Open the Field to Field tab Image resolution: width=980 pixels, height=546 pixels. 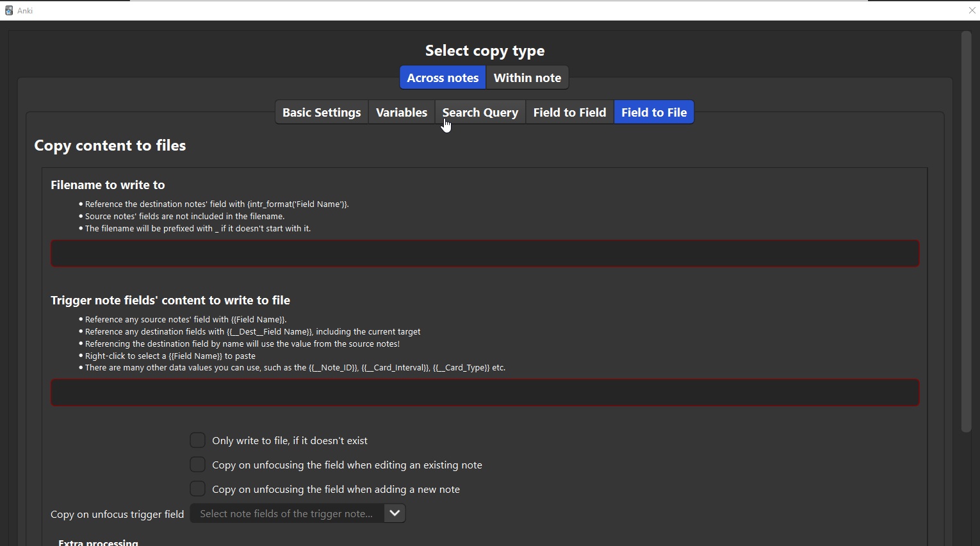(569, 112)
